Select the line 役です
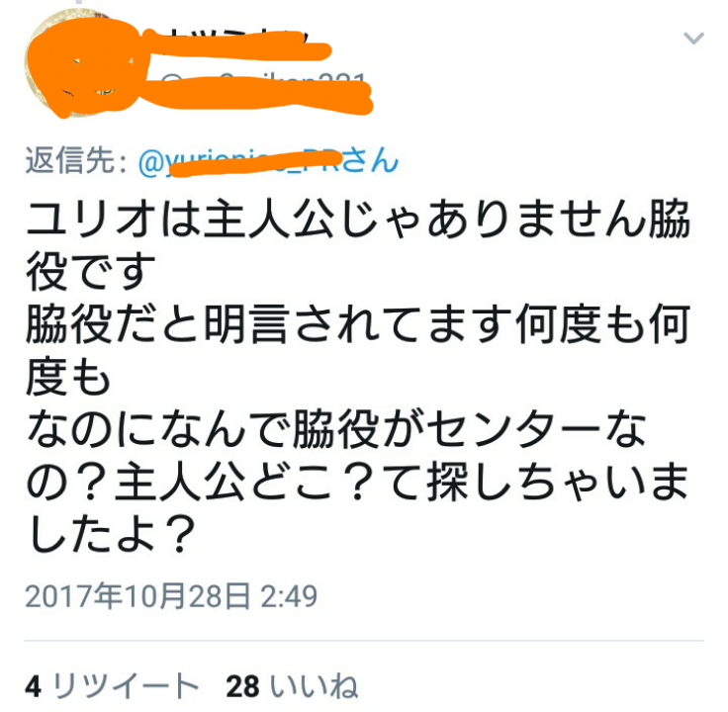Screen dimensions: 728x712 (91, 272)
